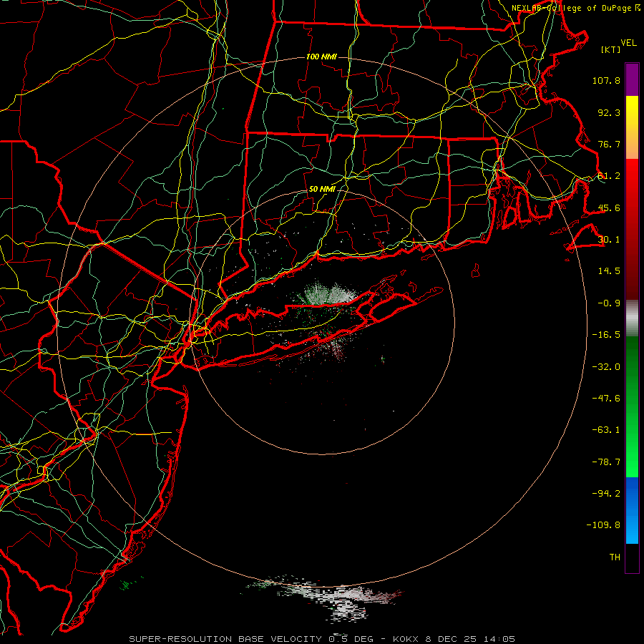Image resolution: width=644 pixels, height=644 pixels.
Task: Pick the purple segment of velocity scale
Action: [x=632, y=79]
